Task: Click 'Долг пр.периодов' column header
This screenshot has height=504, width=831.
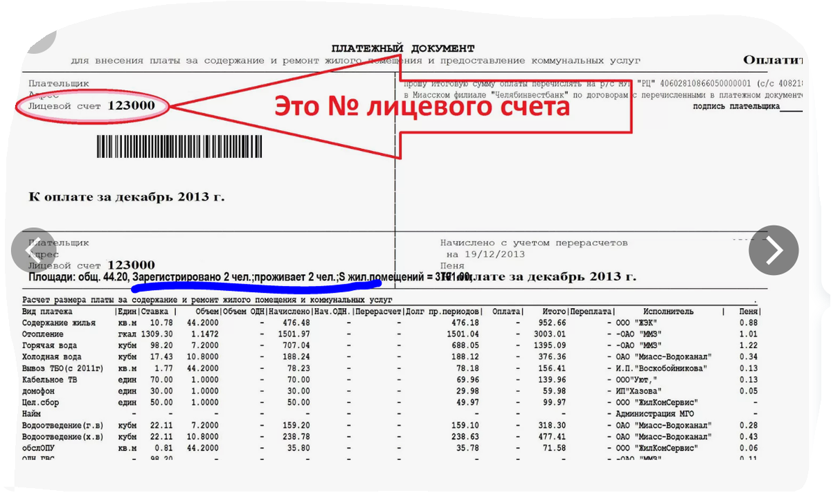Action: [x=443, y=312]
